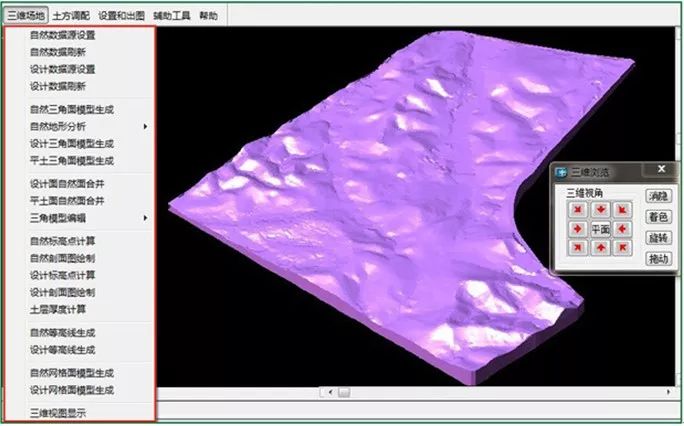684x426 pixels.
Task: Open the 设置和出图 menu
Action: (120, 16)
